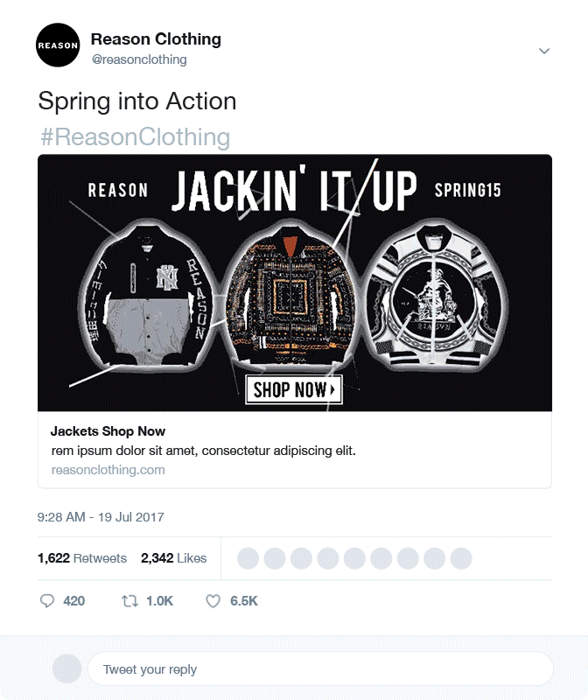Open the reasonclothing.com link
The image size is (588, 700).
(108, 470)
